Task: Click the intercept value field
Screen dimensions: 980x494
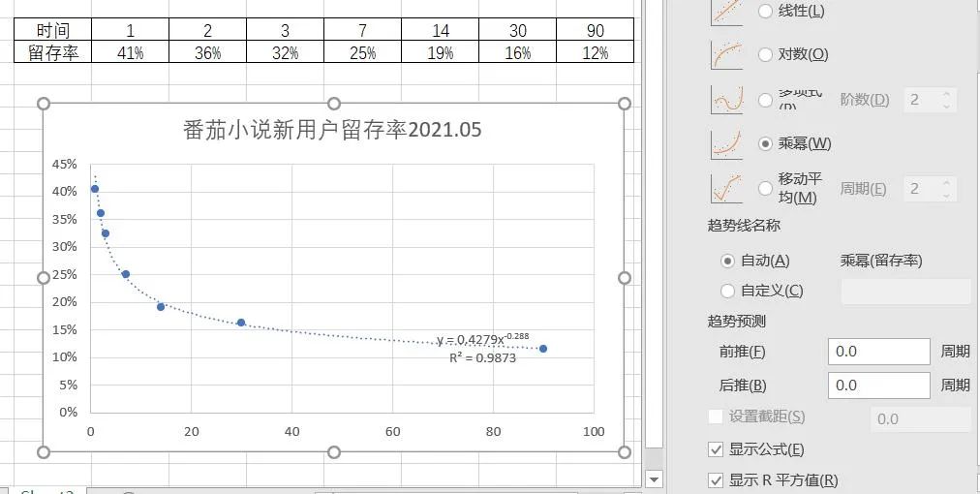Action: tap(921, 419)
